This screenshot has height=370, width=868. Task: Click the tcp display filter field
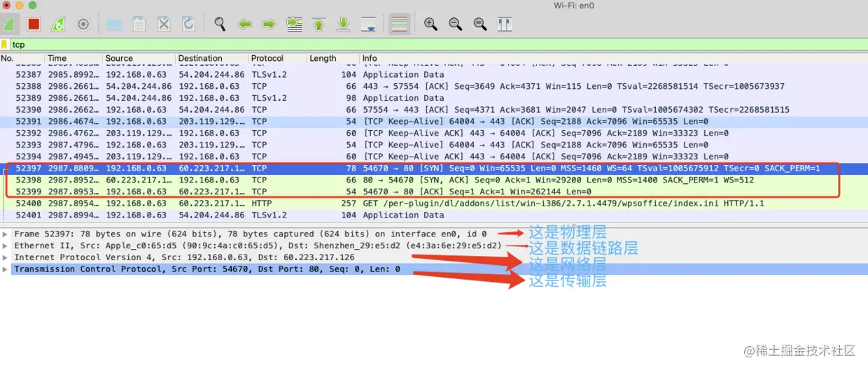438,45
